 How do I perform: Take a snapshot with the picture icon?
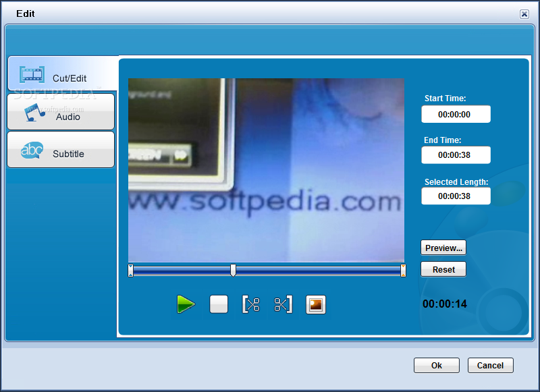click(316, 304)
